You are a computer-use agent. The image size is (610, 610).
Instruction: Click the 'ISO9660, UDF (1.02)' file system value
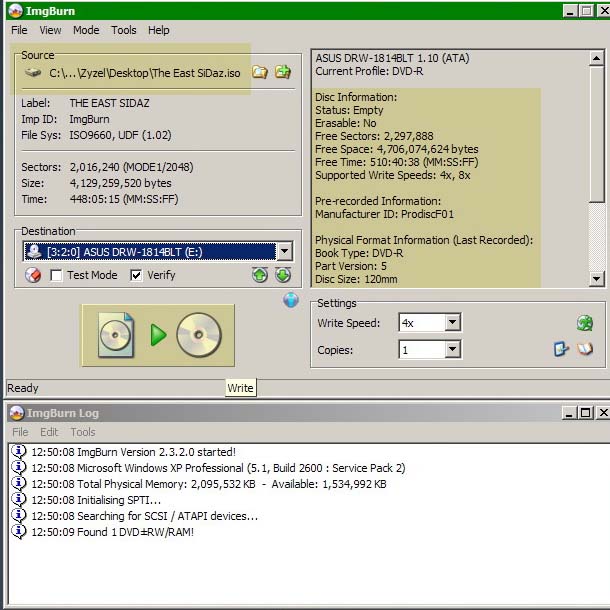point(120,135)
